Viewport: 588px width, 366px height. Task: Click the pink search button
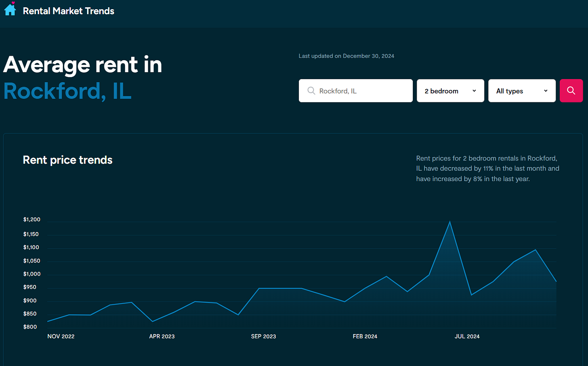coord(571,91)
